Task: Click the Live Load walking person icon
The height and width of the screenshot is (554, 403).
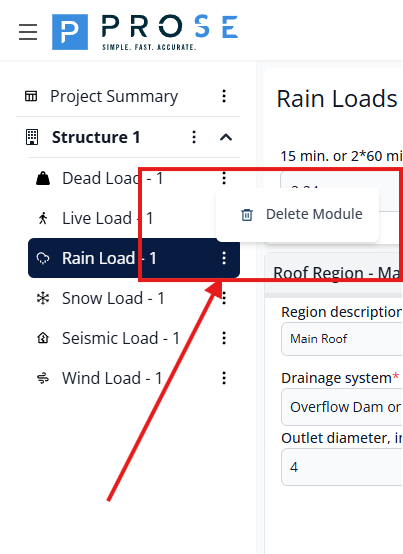Action: (x=43, y=218)
